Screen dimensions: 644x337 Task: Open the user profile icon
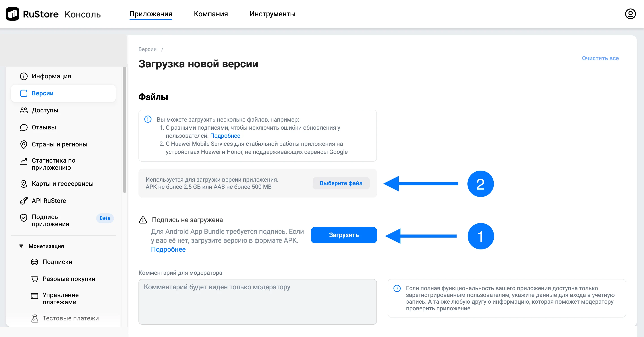630,14
